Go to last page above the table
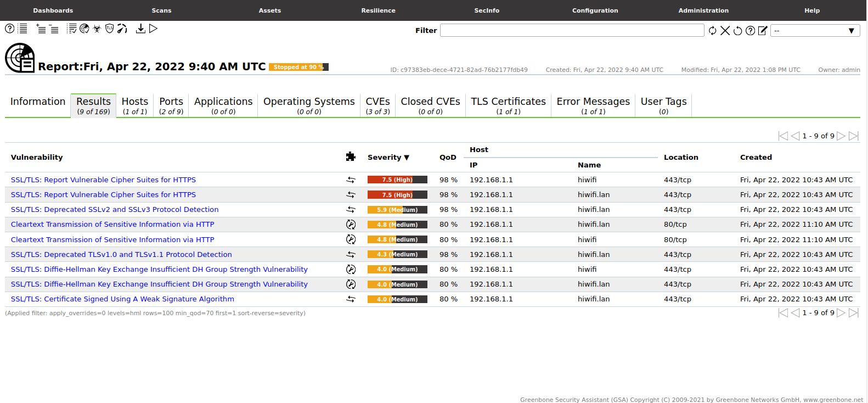Viewport: 868px width, 403px height. click(x=854, y=136)
